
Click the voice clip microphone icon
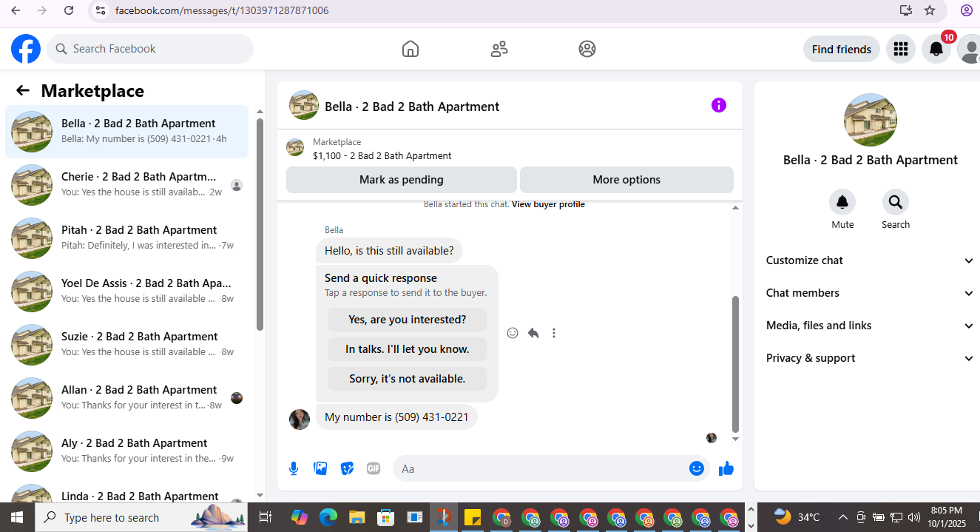[x=294, y=468]
